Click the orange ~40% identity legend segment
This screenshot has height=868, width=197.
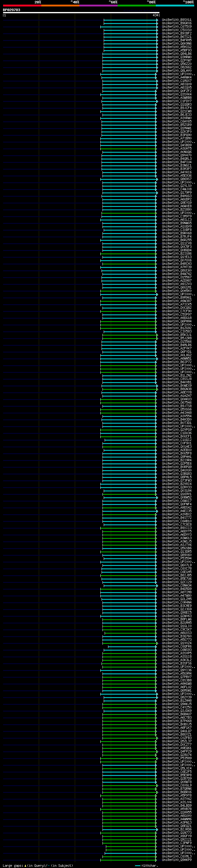click(x=60, y=6)
